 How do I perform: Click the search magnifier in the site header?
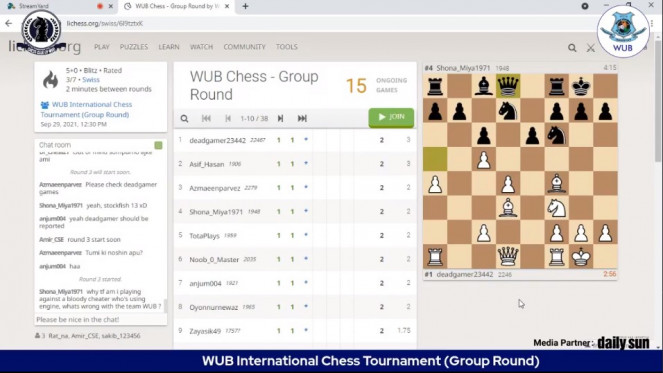572,48
